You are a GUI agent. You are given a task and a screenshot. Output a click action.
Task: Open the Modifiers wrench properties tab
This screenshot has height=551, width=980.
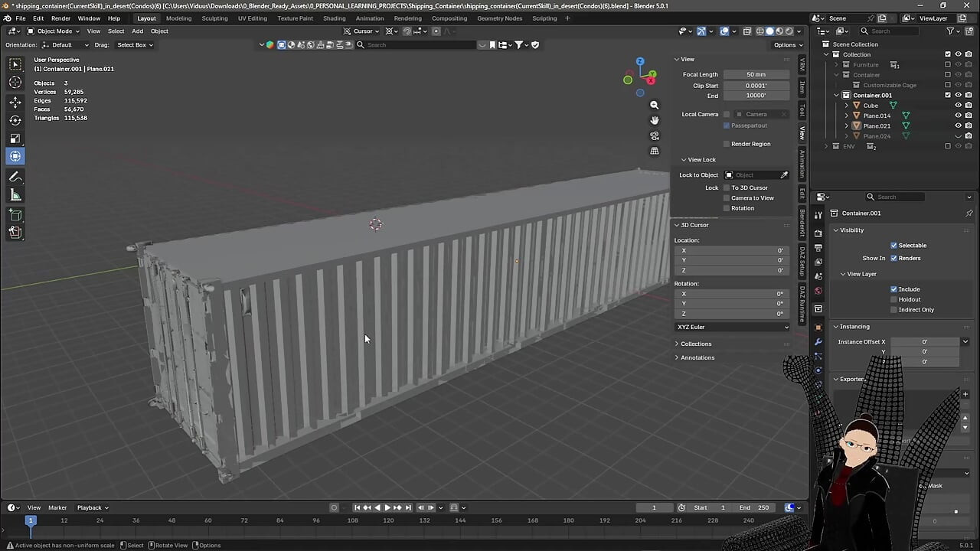818,341
